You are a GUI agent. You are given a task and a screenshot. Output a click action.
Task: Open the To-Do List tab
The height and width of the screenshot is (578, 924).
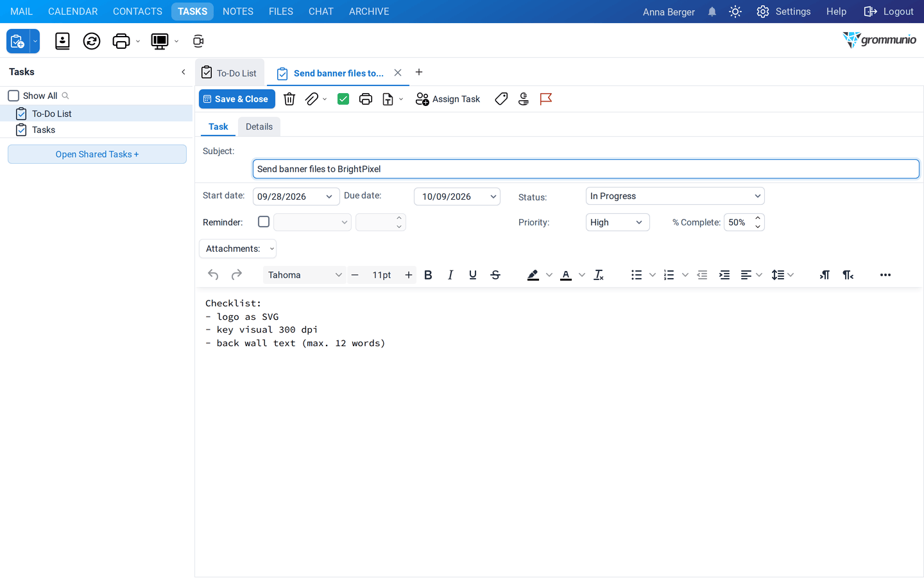[230, 73]
